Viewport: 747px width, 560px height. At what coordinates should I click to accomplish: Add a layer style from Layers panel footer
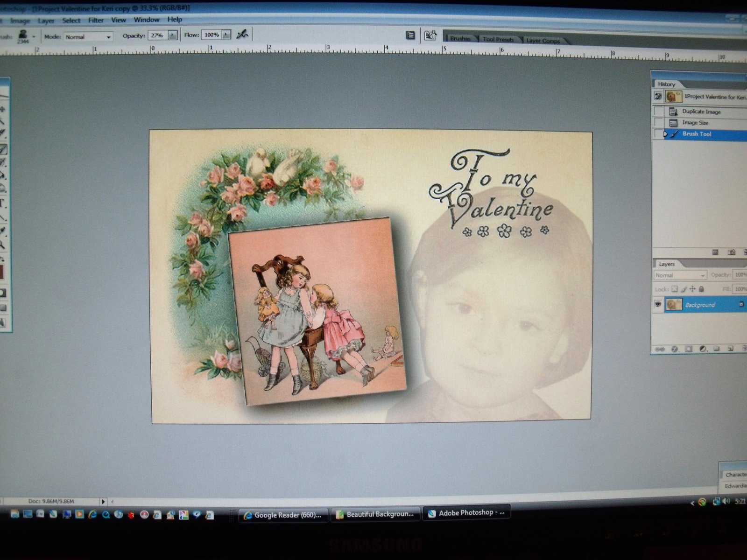tap(674, 349)
